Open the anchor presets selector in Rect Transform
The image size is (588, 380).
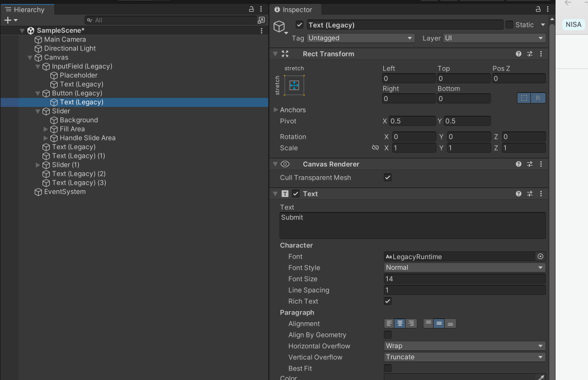(295, 85)
